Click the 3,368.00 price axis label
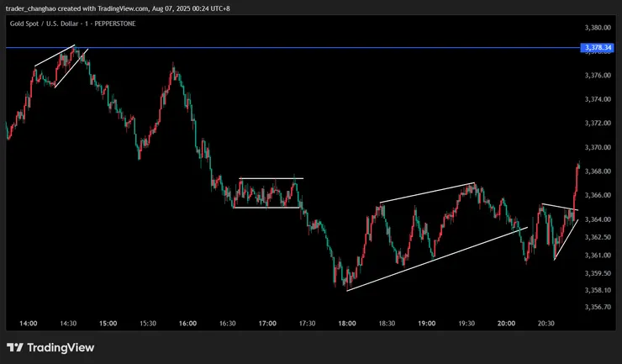 [x=598, y=171]
